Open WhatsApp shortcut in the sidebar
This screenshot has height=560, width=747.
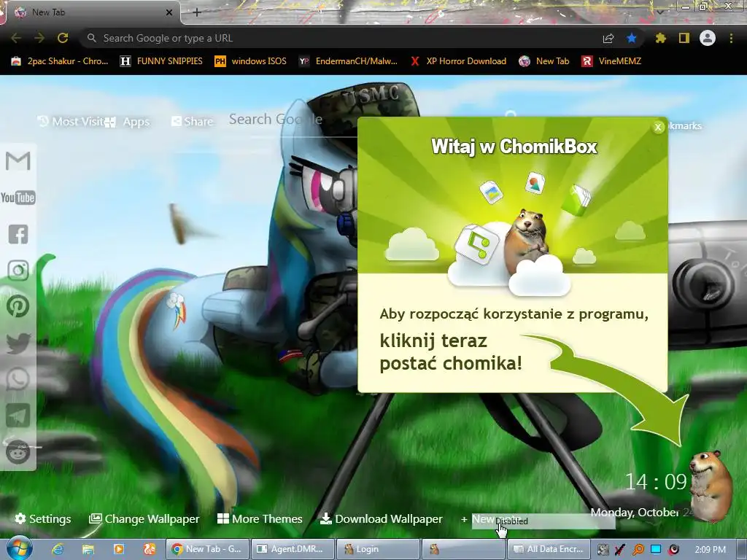18,379
